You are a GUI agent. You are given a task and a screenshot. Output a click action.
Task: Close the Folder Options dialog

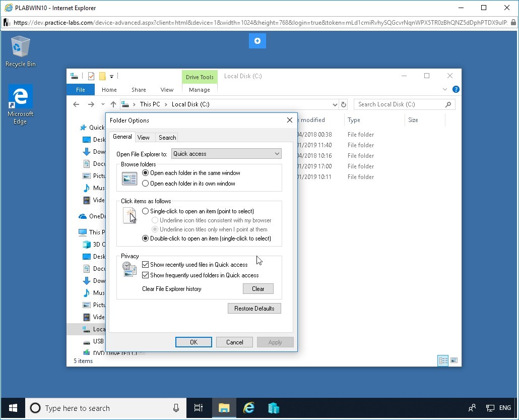click(290, 120)
